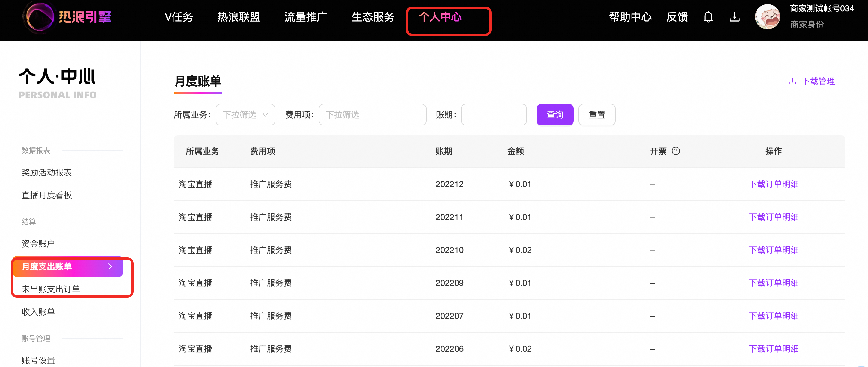Open 未出账支出订单 in sidebar
The image size is (868, 367).
(51, 289)
